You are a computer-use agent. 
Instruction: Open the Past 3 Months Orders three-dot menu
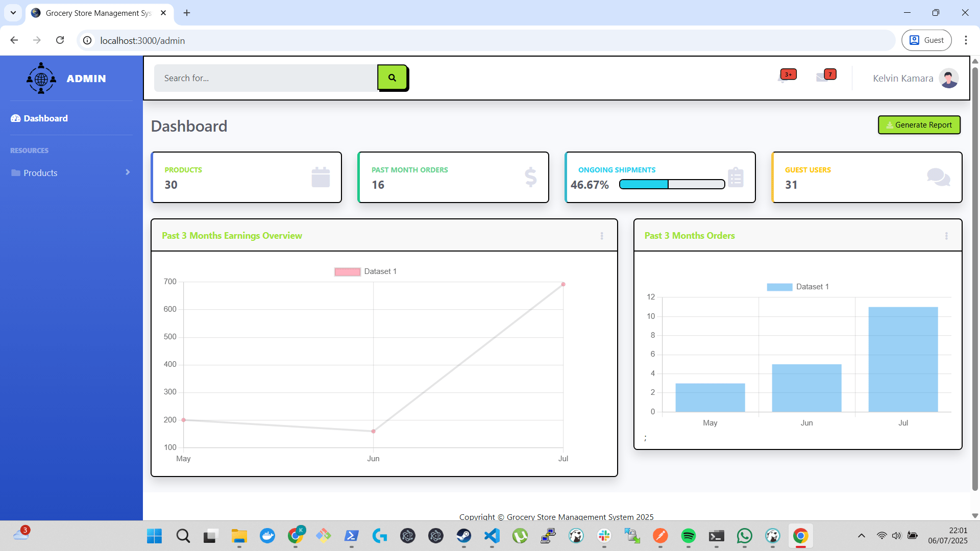click(946, 236)
